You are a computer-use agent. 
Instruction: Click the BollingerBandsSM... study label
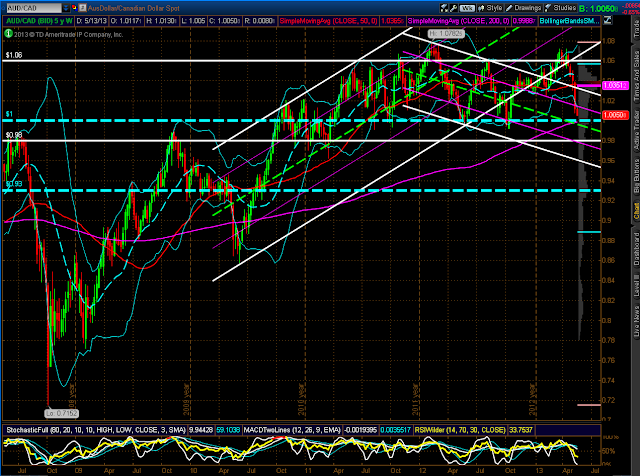pyautogui.click(x=569, y=21)
